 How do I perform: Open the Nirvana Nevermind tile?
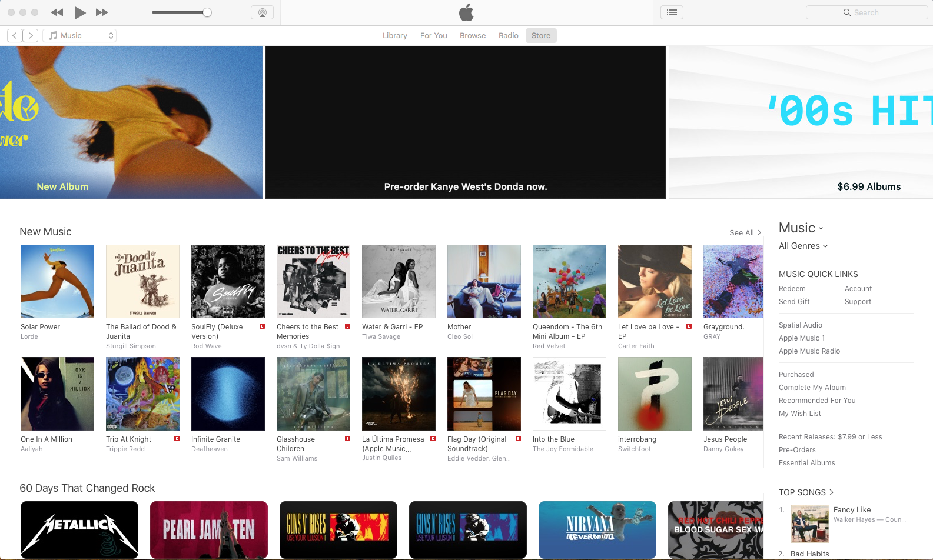coord(597,530)
